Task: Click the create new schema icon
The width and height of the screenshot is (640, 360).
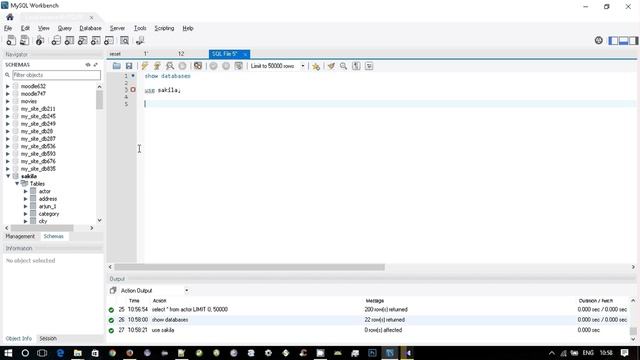Action: coord(56,40)
